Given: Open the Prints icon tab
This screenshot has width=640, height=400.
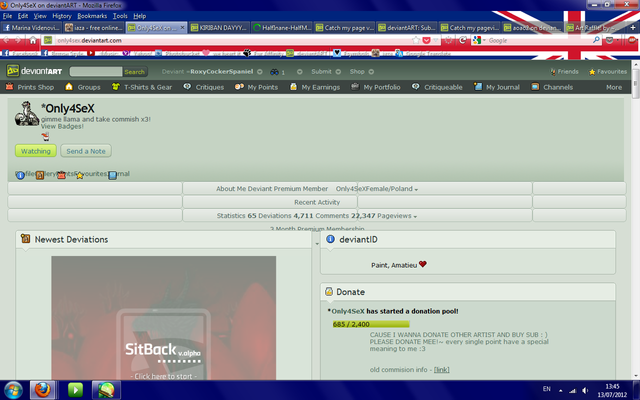Looking at the screenshot, I should click(x=61, y=175).
